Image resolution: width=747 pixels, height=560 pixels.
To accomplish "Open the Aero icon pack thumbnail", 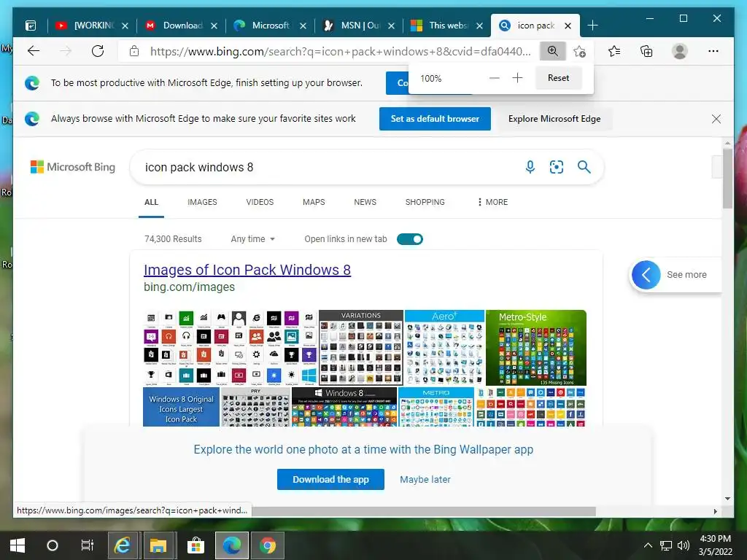I will point(444,347).
